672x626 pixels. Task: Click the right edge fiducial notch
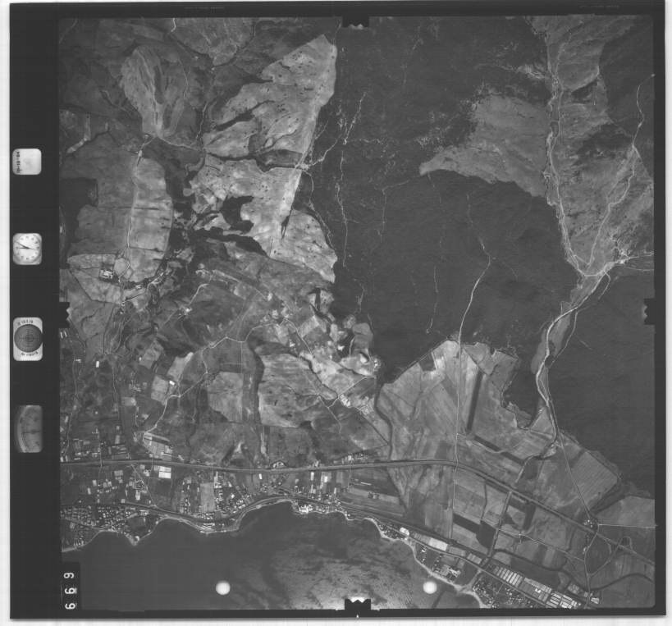coord(649,310)
